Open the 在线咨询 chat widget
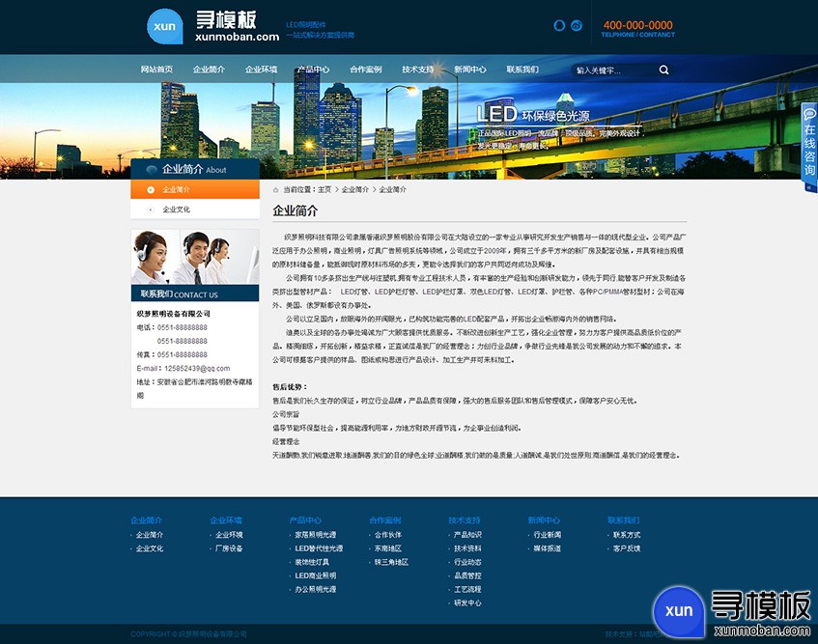Screen dimensions: 818x644 [x=809, y=143]
